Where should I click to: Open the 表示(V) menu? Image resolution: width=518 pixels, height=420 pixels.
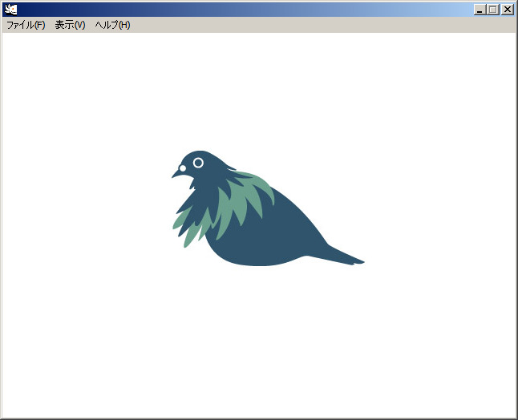tap(70, 25)
